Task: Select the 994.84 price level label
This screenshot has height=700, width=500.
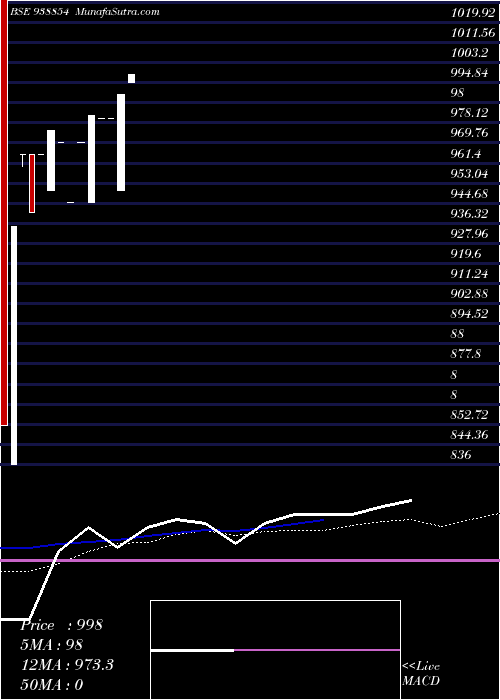Action: [469, 73]
